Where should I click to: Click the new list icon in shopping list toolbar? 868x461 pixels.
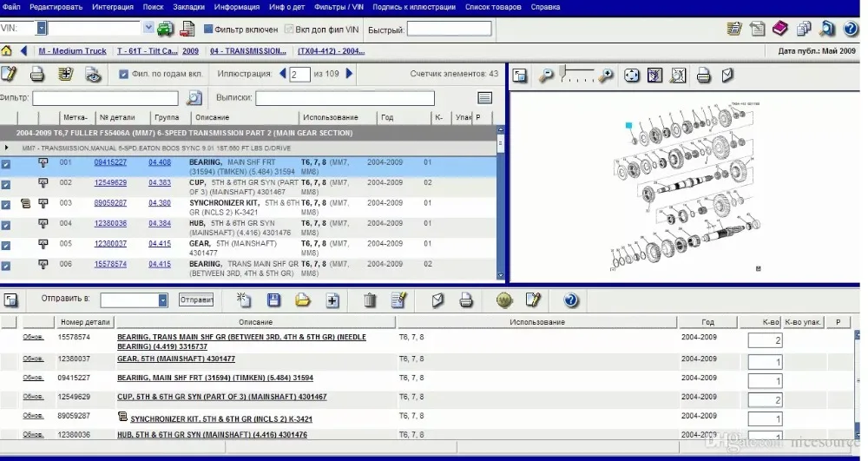tap(244, 300)
